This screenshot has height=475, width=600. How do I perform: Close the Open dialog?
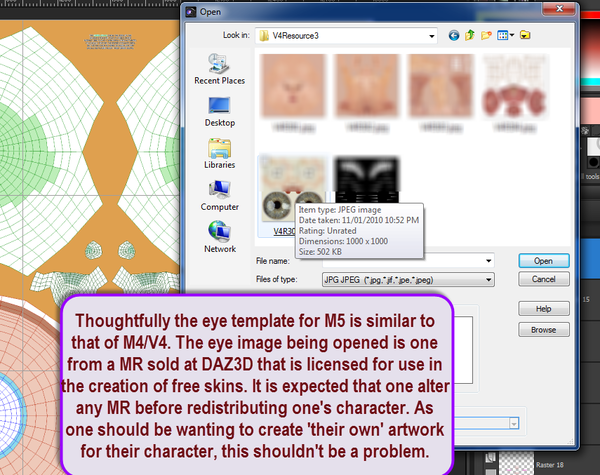[x=559, y=8]
